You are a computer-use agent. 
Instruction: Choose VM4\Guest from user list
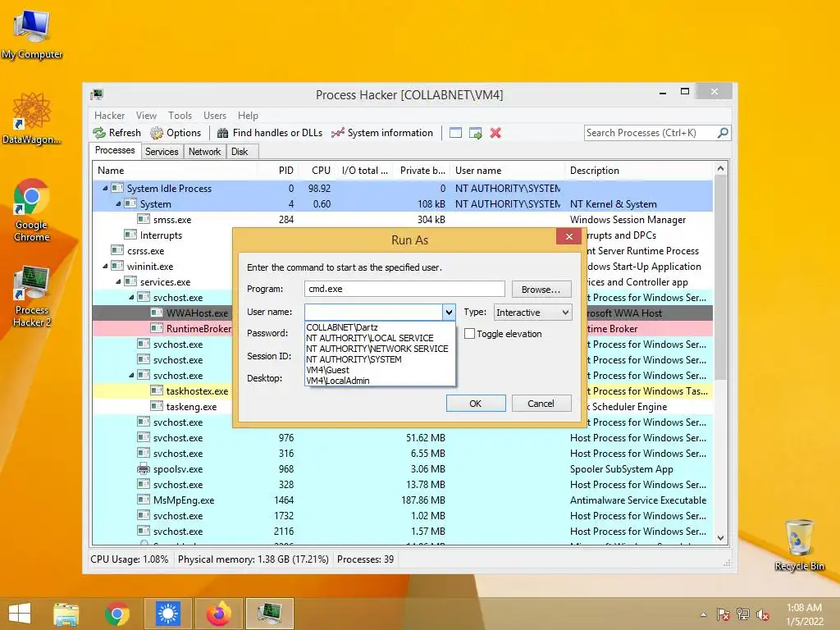pyautogui.click(x=380, y=370)
